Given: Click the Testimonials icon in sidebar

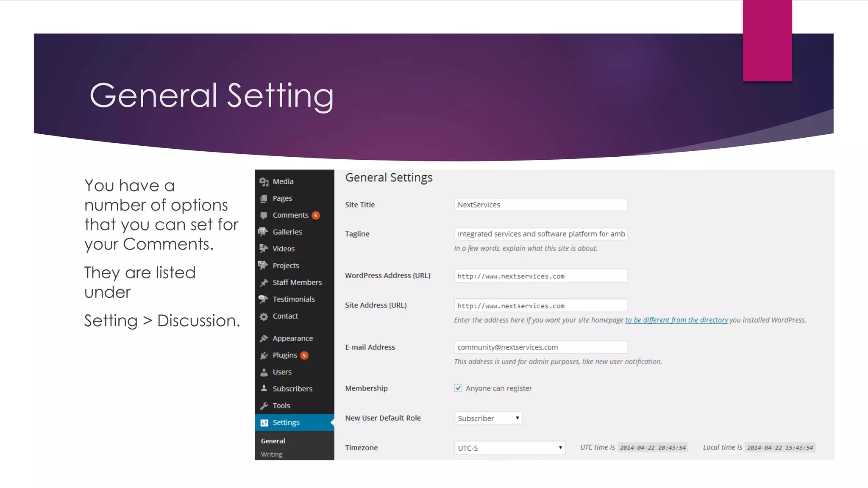Looking at the screenshot, I should 263,299.
